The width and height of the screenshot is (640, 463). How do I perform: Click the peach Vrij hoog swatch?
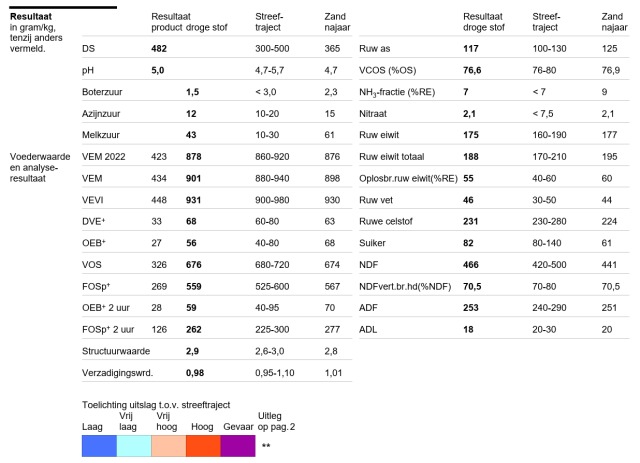169,445
